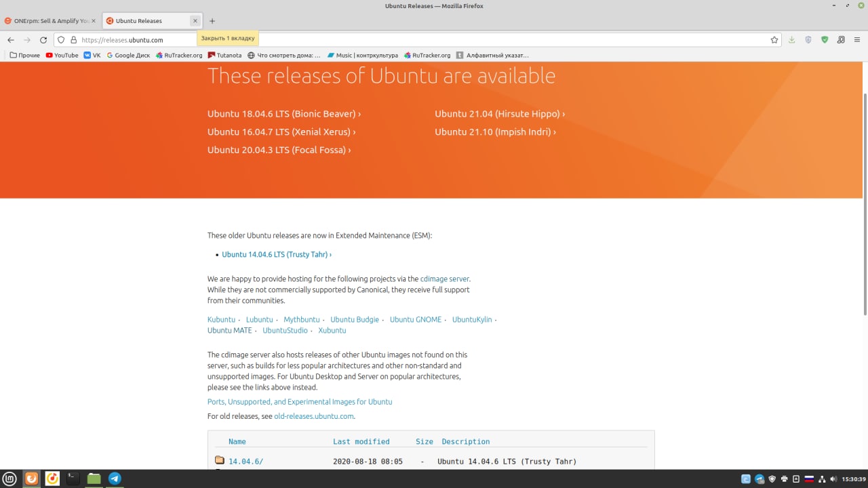Open the Tutanota bookmark

(224, 56)
